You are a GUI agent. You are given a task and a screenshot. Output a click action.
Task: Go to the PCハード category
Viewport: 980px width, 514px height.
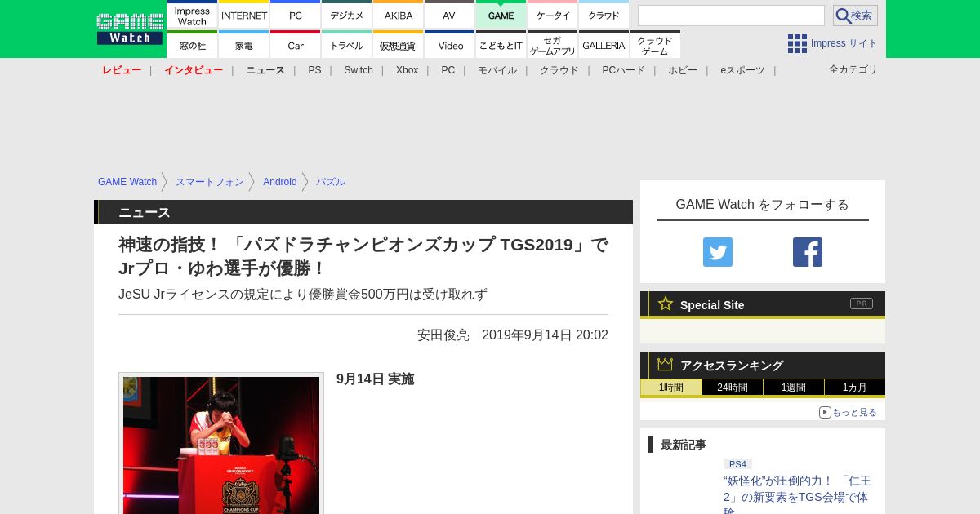point(623,70)
